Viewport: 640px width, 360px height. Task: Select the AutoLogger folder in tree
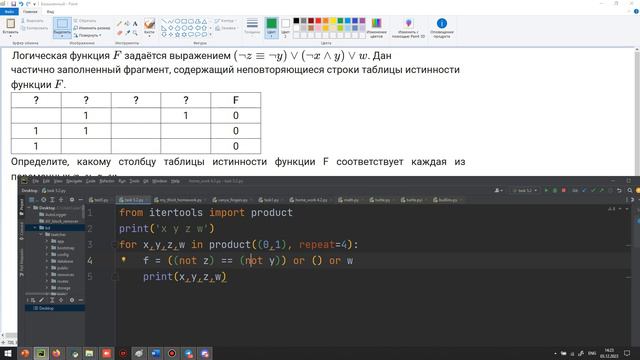click(x=53, y=214)
